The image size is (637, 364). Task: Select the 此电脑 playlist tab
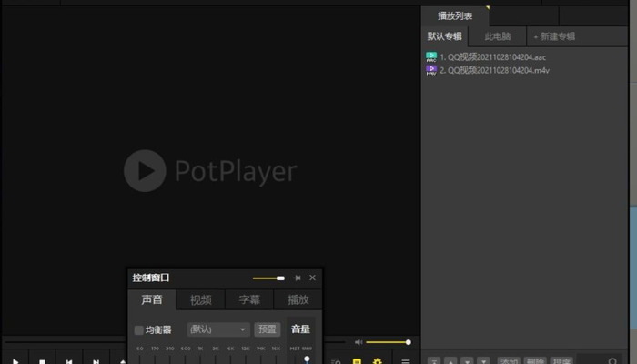(x=497, y=36)
